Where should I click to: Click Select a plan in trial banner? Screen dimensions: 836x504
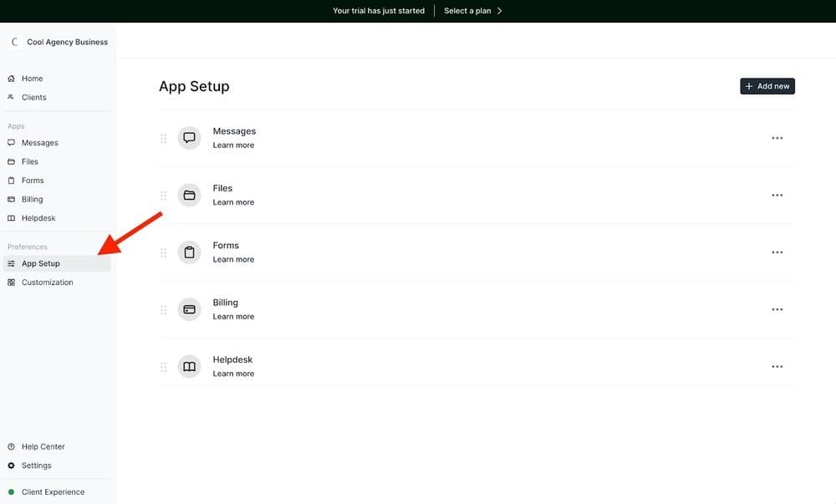point(472,11)
